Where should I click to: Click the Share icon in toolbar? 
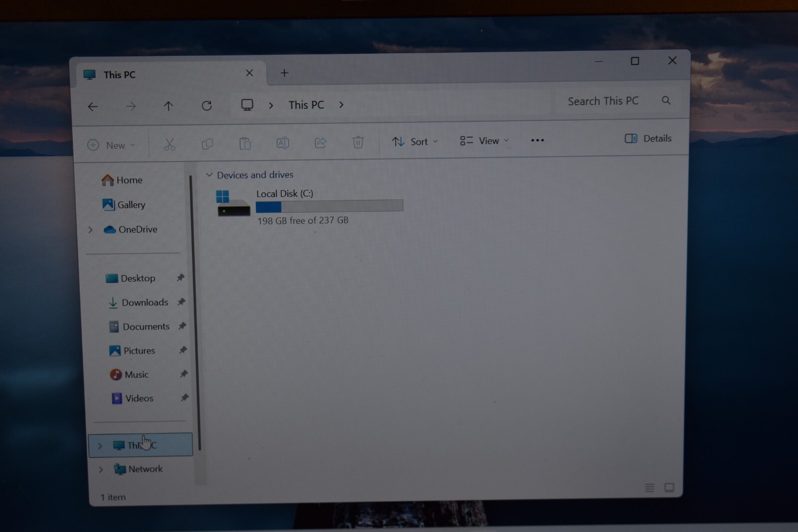point(320,143)
